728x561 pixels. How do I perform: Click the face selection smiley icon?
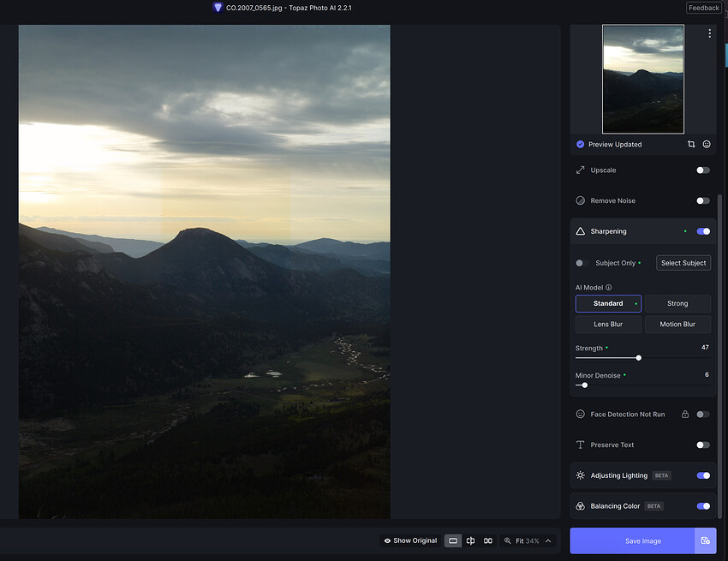707,145
